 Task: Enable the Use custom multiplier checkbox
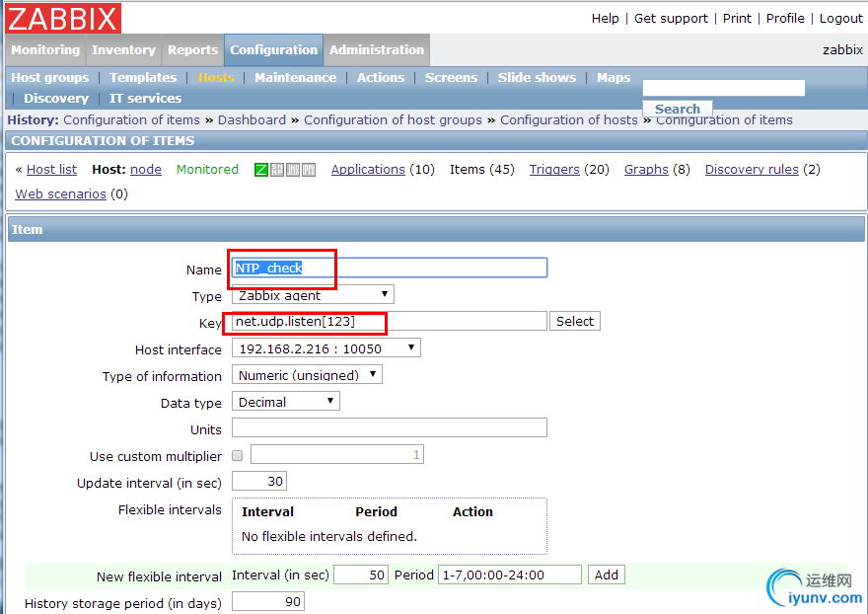(x=238, y=455)
